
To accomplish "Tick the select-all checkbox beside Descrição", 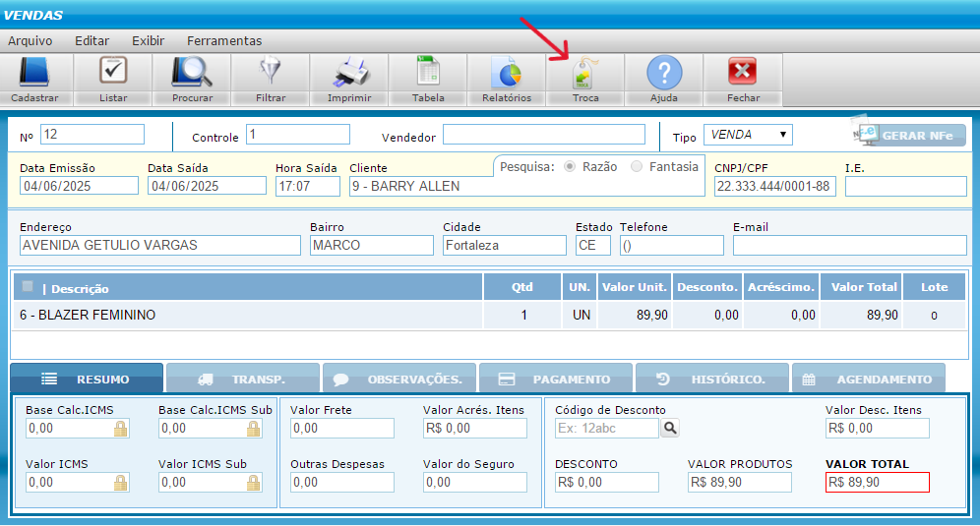I will pos(28,287).
